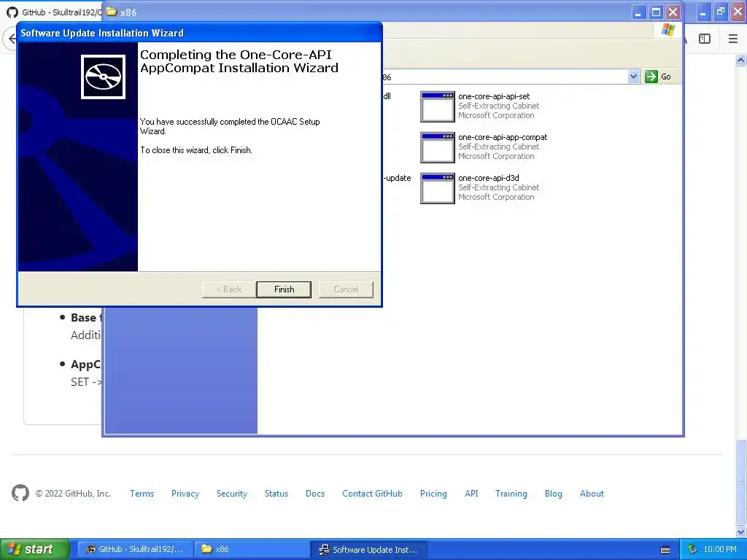Click the Windows flag logo in Explorer
The width and height of the screenshot is (747, 560).
tap(668, 30)
